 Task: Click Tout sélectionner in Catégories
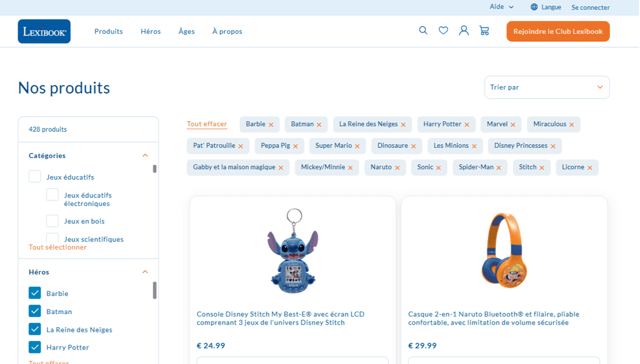pos(57,247)
